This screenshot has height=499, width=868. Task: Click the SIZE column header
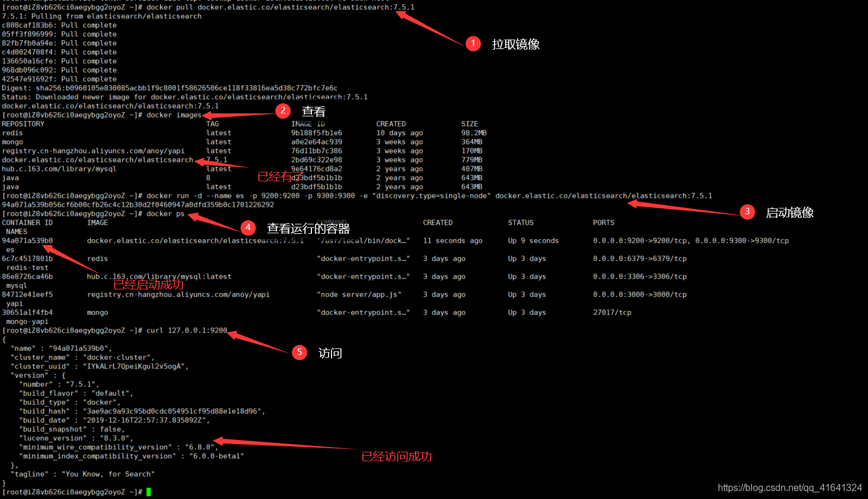[470, 124]
